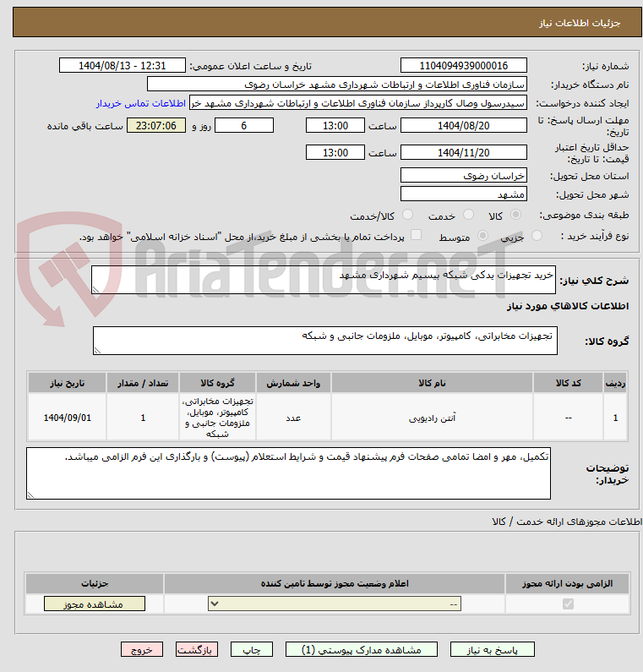This screenshot has height=672, width=643.
Task: Click the اعلام وضعیت مجوز توسط تامین کننده header
Action: point(335,584)
